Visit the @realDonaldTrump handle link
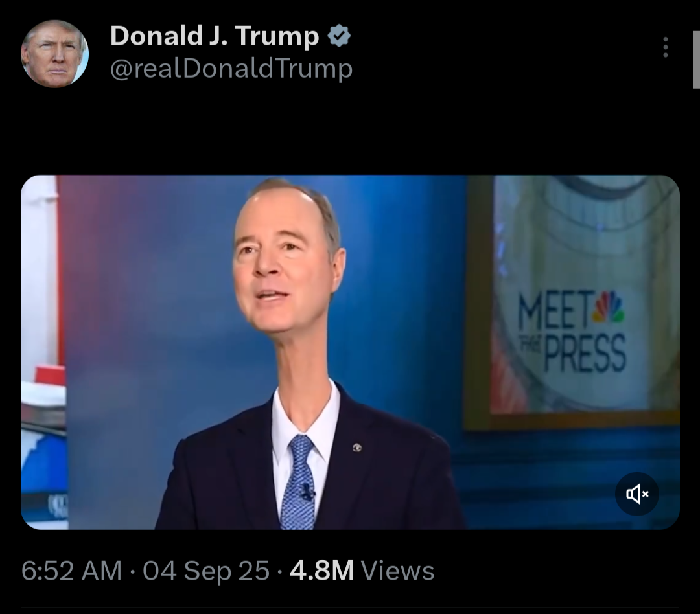The image size is (700, 614). (231, 69)
